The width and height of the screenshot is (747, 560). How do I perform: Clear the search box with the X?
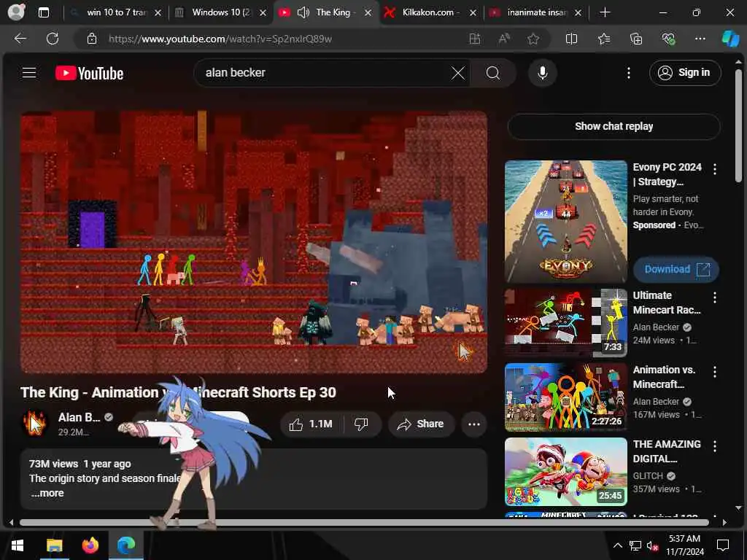458,73
